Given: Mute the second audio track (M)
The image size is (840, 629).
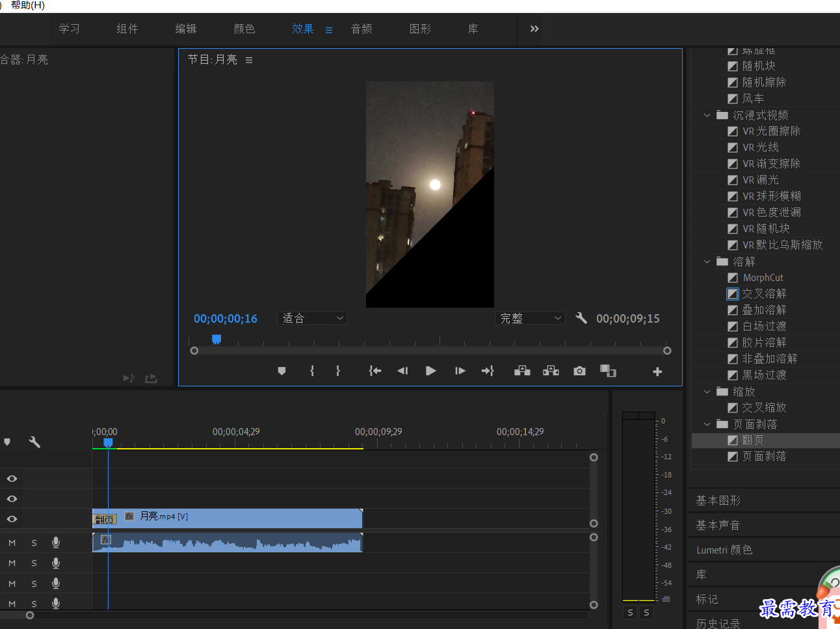Looking at the screenshot, I should [12, 563].
